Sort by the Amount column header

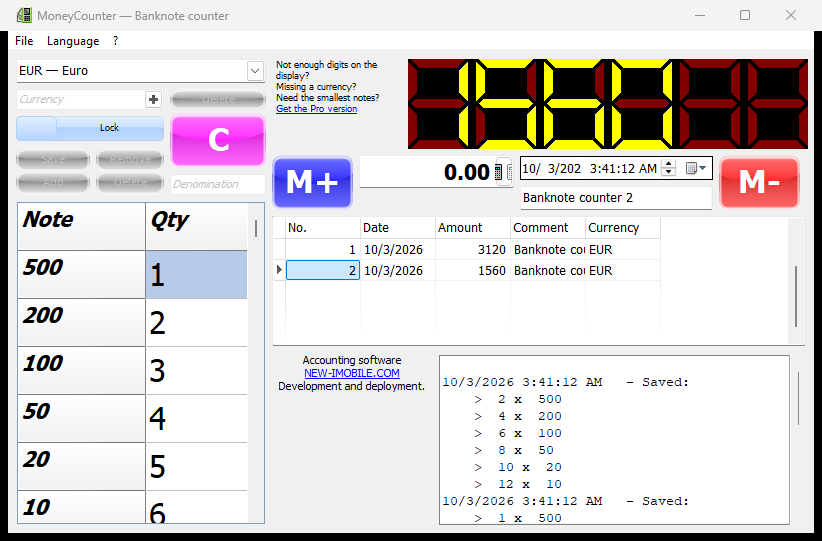(473, 228)
